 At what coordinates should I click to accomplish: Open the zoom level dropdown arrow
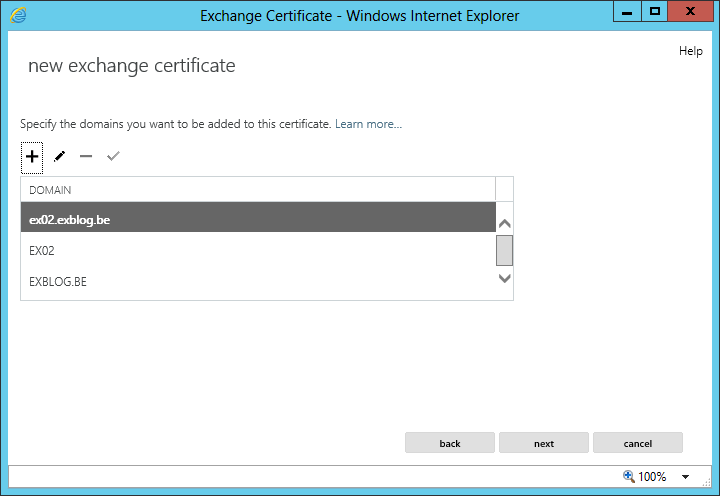pyautogui.click(x=685, y=477)
